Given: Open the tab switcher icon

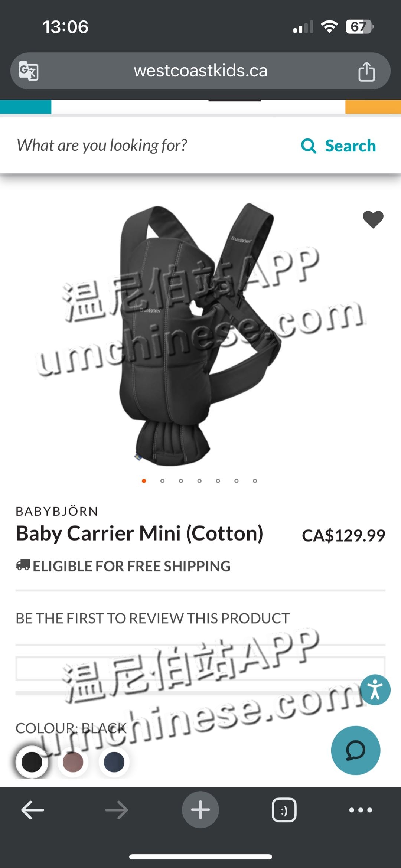Looking at the screenshot, I should click(x=284, y=810).
